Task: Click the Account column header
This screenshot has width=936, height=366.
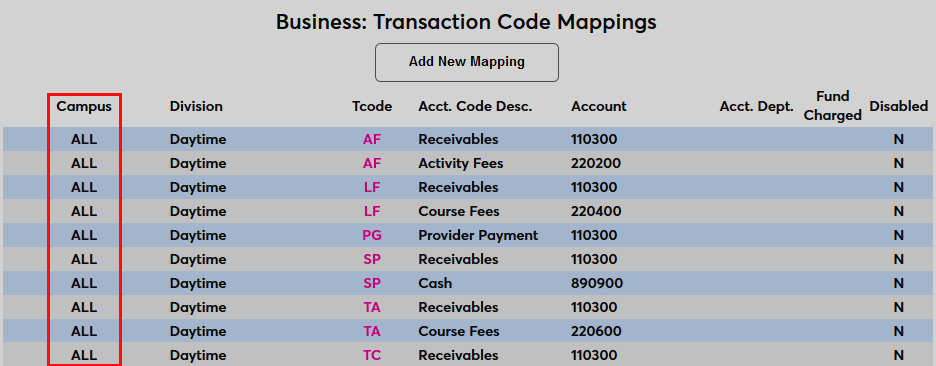Action: coord(599,106)
